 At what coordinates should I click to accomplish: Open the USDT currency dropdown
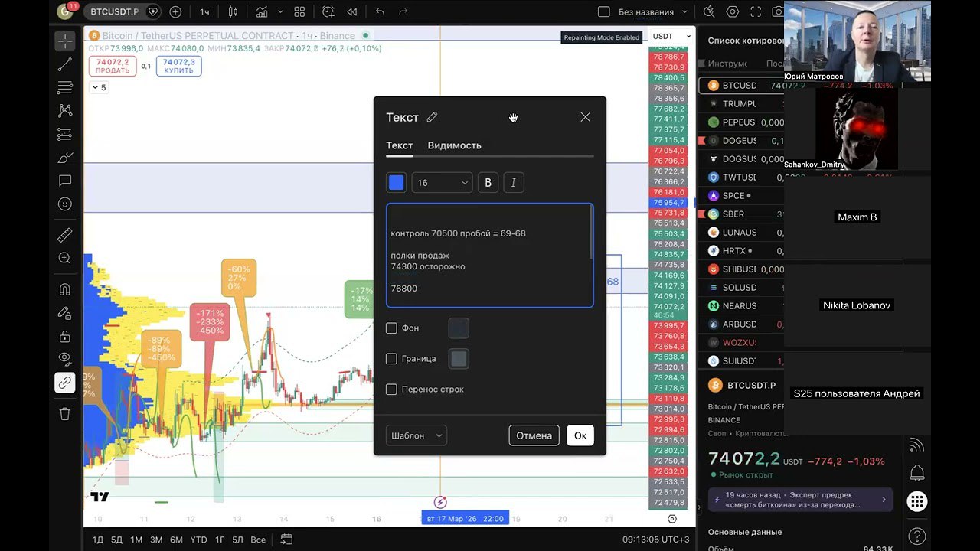click(671, 37)
